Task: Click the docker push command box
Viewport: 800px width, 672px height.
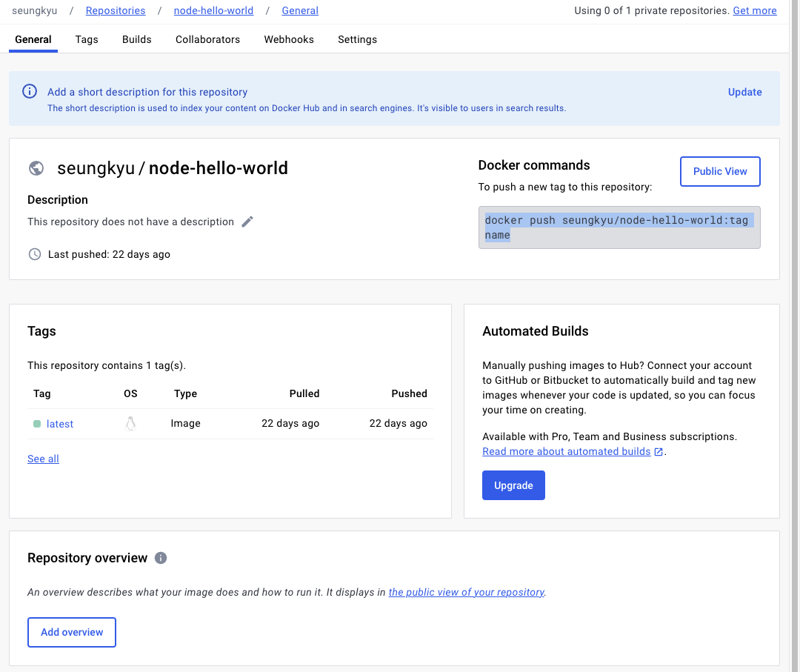Action: [619, 227]
